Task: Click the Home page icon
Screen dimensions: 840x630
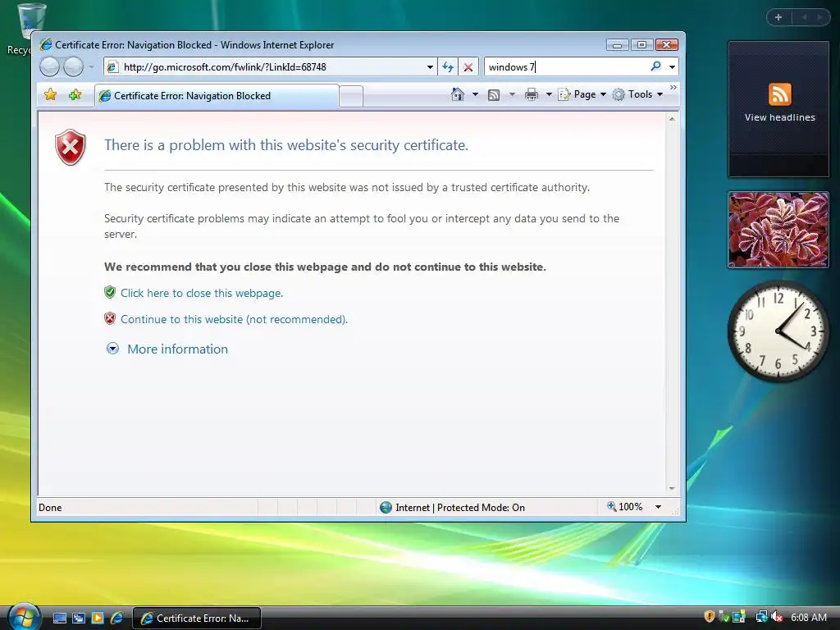Action: click(x=458, y=94)
